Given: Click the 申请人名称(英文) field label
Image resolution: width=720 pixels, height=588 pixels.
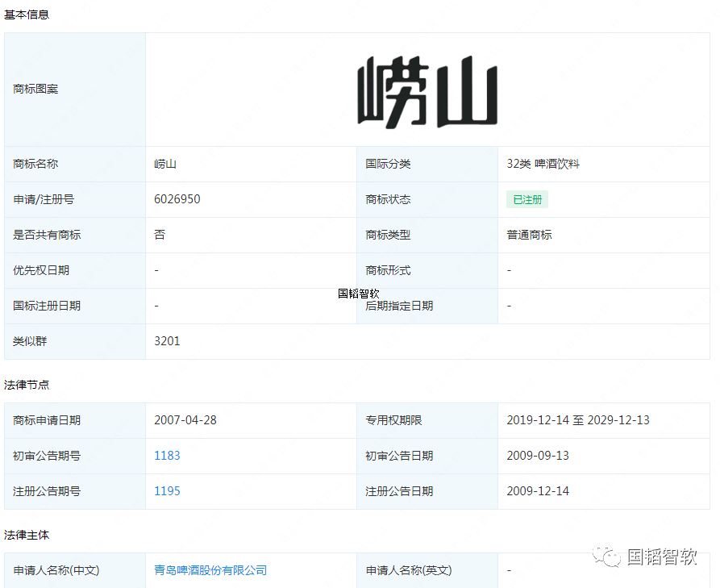Looking at the screenshot, I should point(409,570).
